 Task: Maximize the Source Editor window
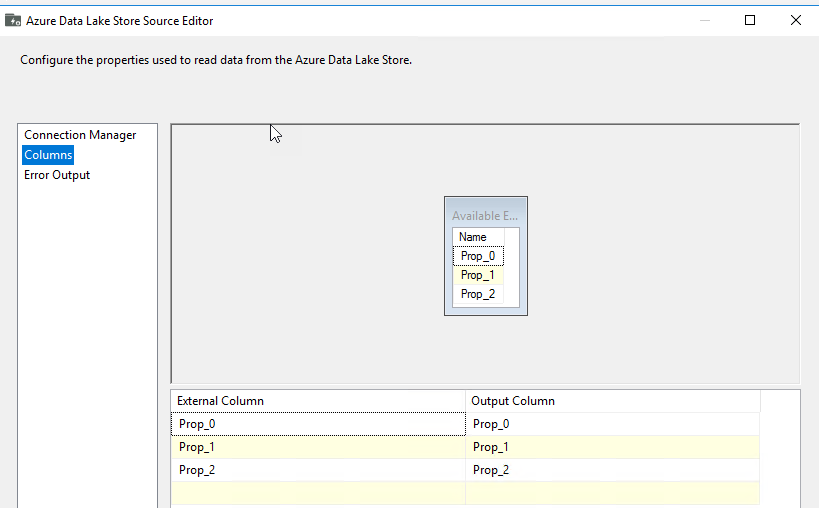750,20
